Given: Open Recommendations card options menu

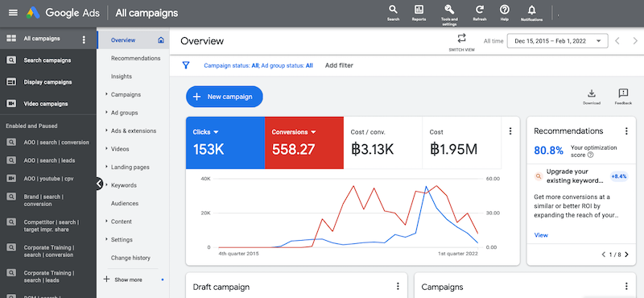Looking at the screenshot, I should coord(626,131).
